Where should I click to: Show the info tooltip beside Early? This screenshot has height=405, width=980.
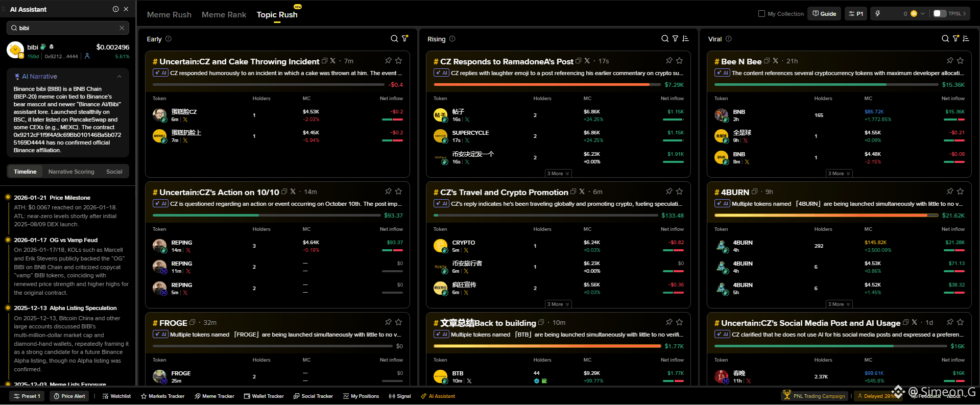(x=169, y=39)
